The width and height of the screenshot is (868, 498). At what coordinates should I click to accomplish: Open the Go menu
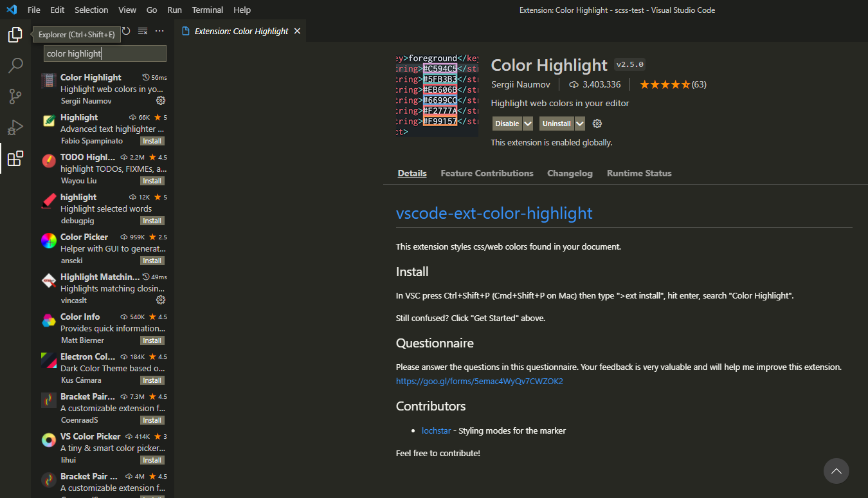pos(152,10)
